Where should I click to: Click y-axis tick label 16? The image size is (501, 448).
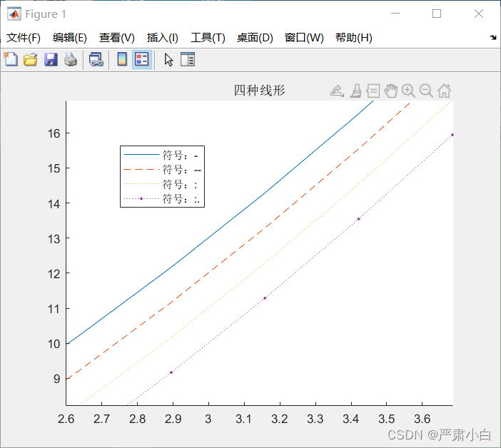[54, 133]
